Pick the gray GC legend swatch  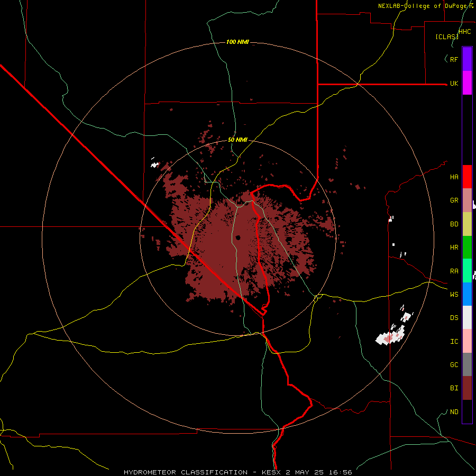click(x=467, y=364)
